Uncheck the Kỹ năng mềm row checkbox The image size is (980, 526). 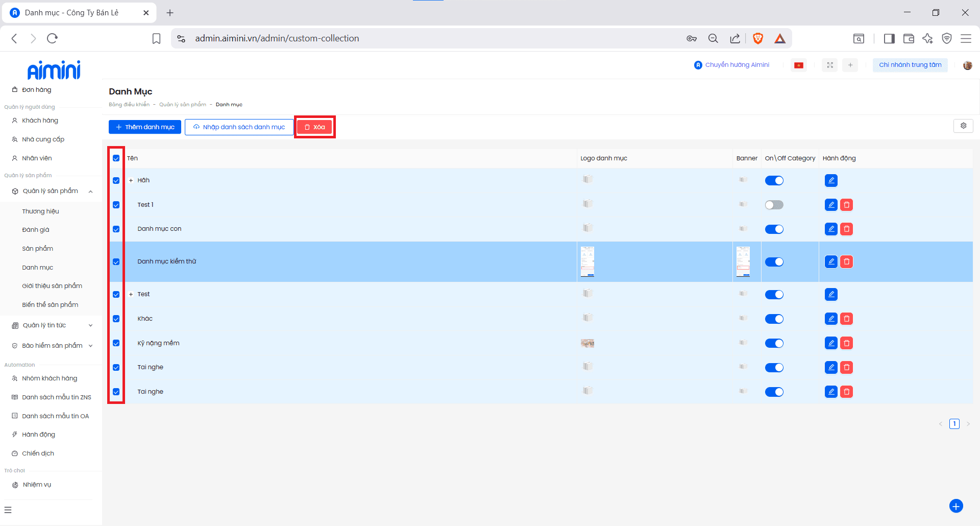point(116,343)
